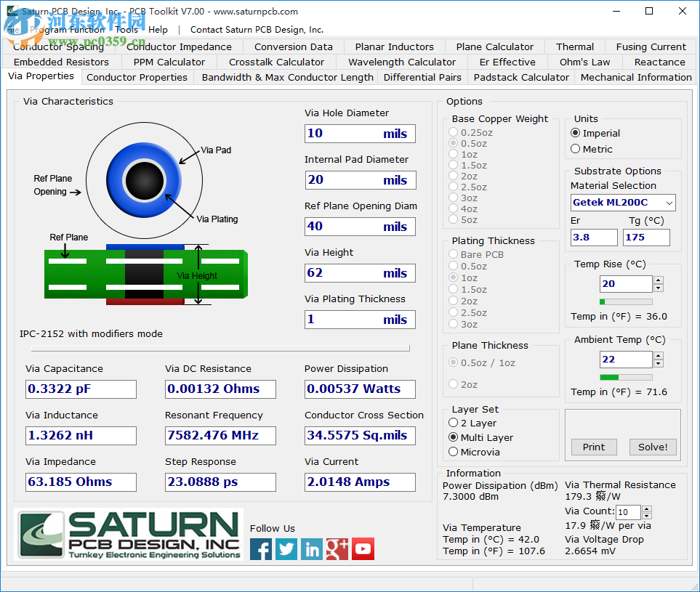
Task: Click the IPC-2152 modifiers mode slider
Action: pos(220,347)
